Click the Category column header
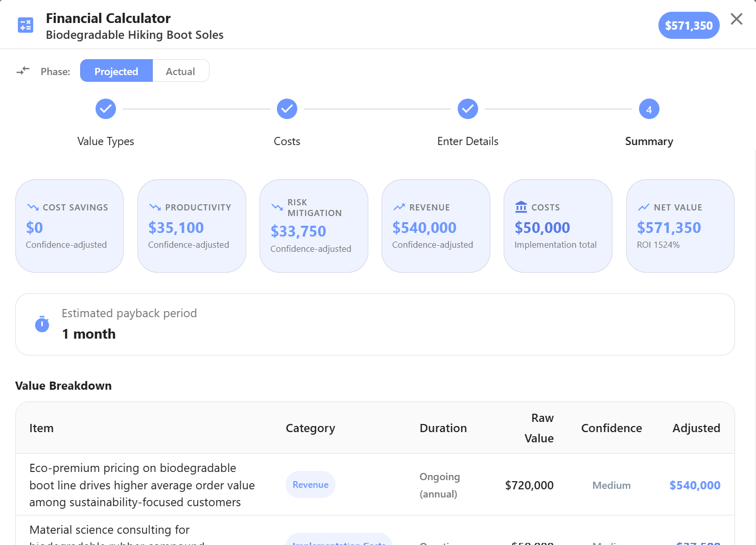 pos(311,428)
